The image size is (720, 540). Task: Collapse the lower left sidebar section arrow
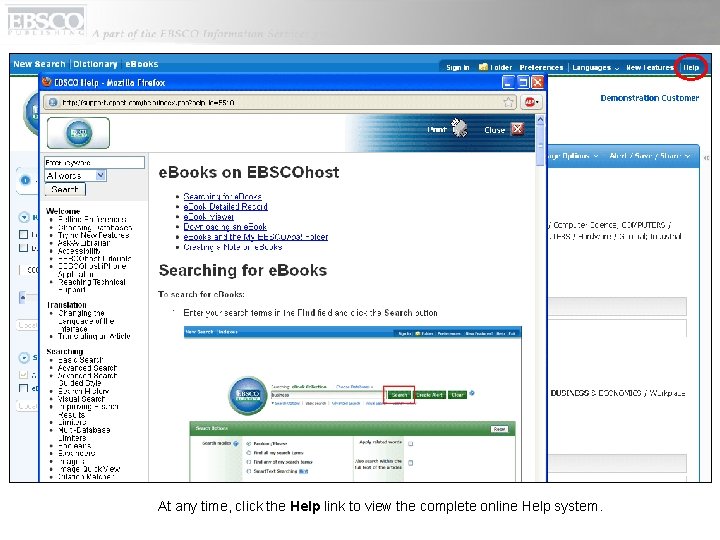[x=23, y=357]
